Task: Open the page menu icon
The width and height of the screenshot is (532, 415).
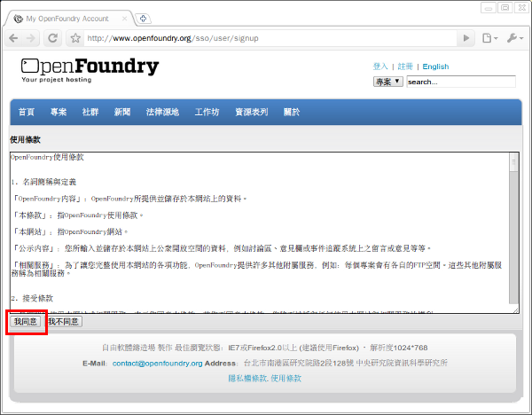Action: (490, 38)
